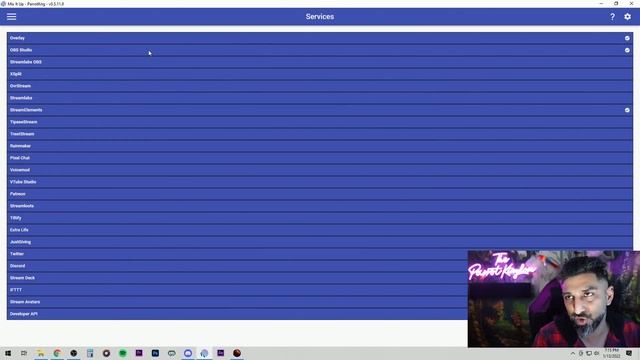The width and height of the screenshot is (640, 360).
Task: Expand the JustGiving service row
Action: (x=320, y=242)
